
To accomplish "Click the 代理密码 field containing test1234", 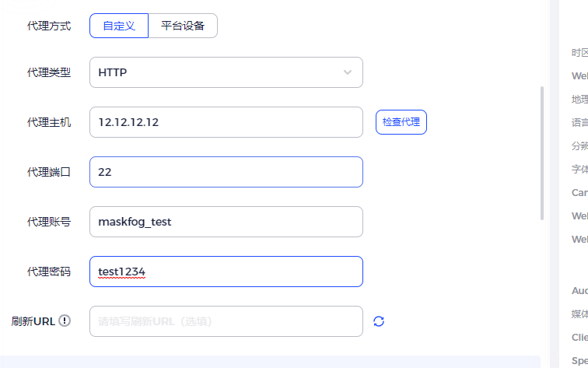I will (226, 272).
